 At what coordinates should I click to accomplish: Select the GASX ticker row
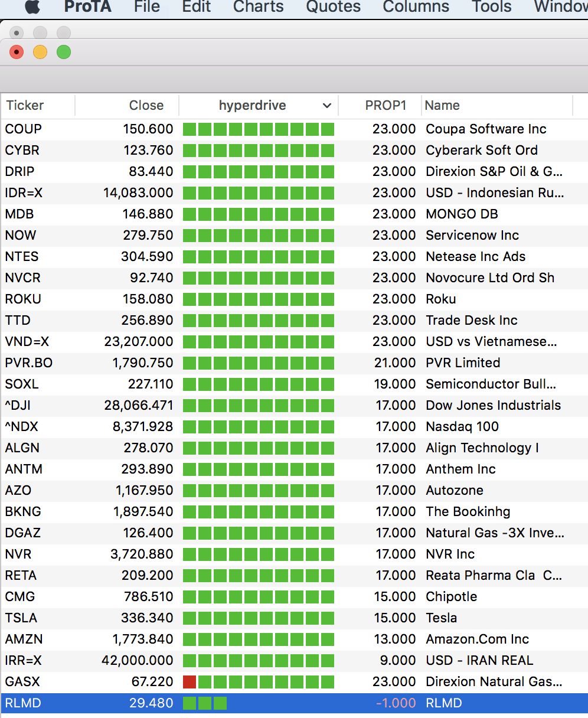point(294,682)
